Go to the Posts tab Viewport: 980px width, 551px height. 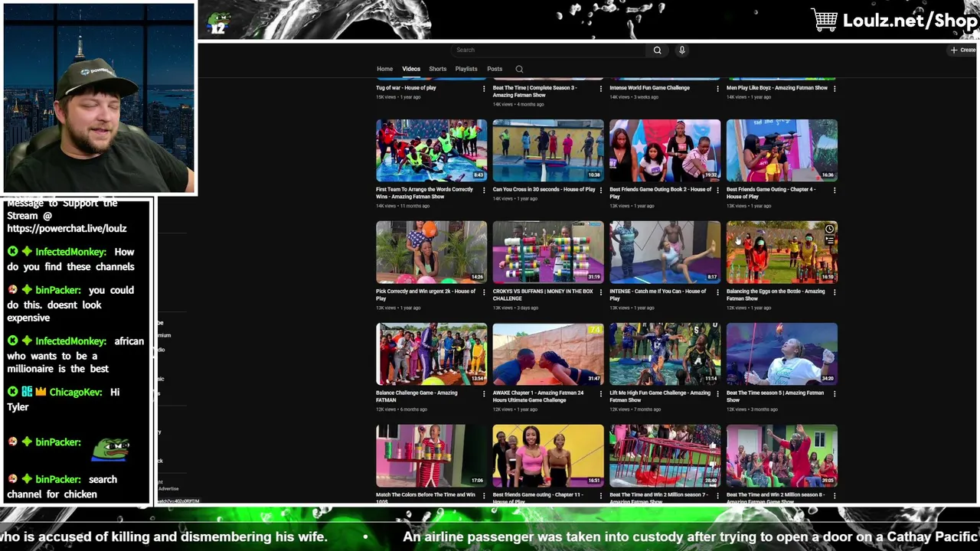point(495,69)
